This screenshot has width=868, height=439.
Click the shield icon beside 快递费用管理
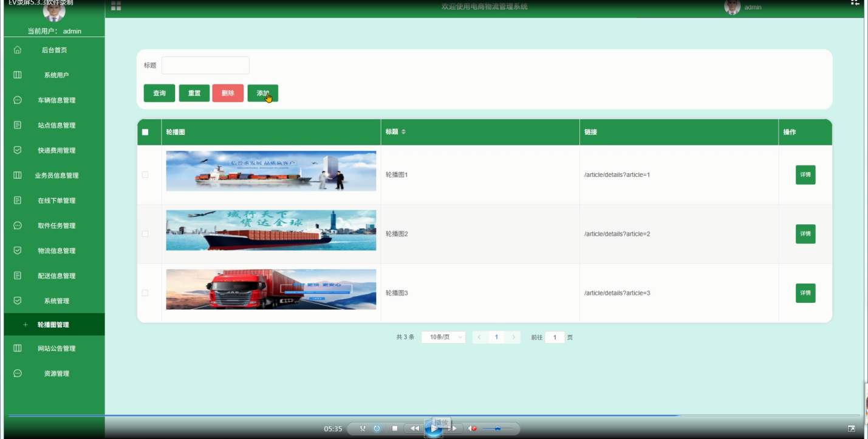18,150
